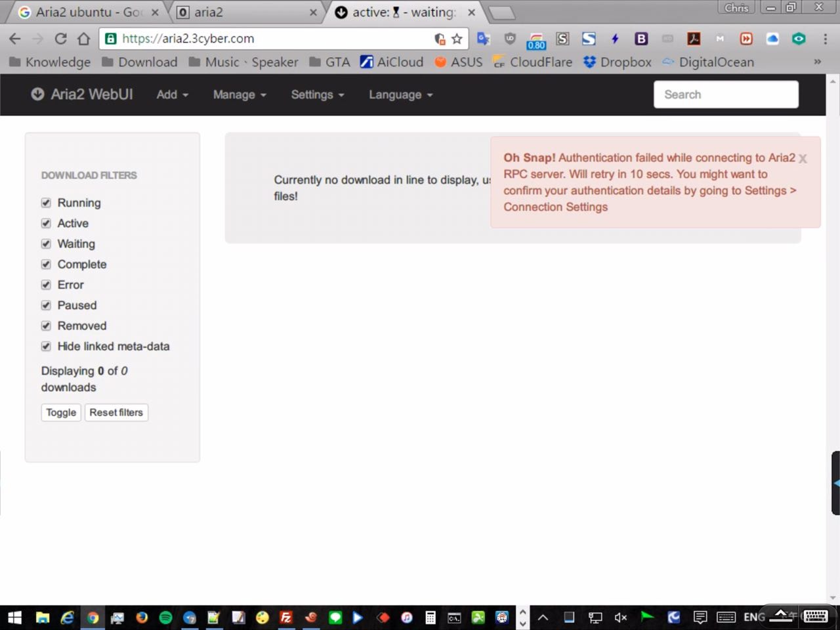Expand the Language dropdown

400,94
